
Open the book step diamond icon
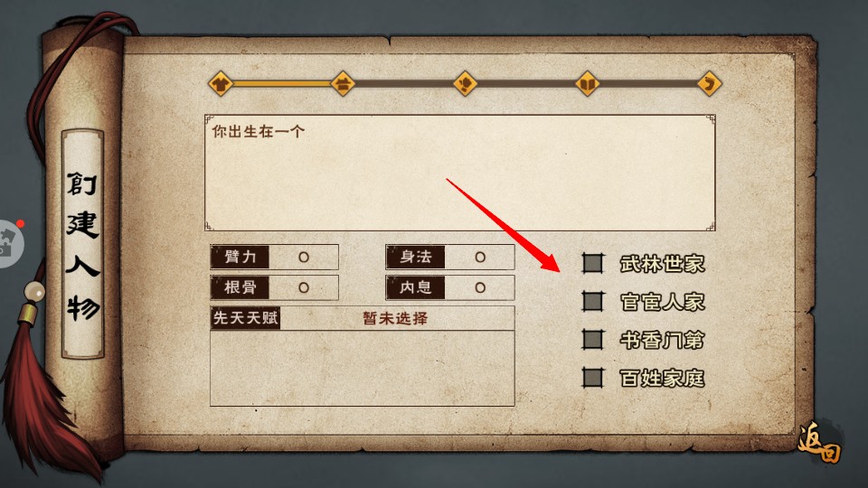click(588, 83)
